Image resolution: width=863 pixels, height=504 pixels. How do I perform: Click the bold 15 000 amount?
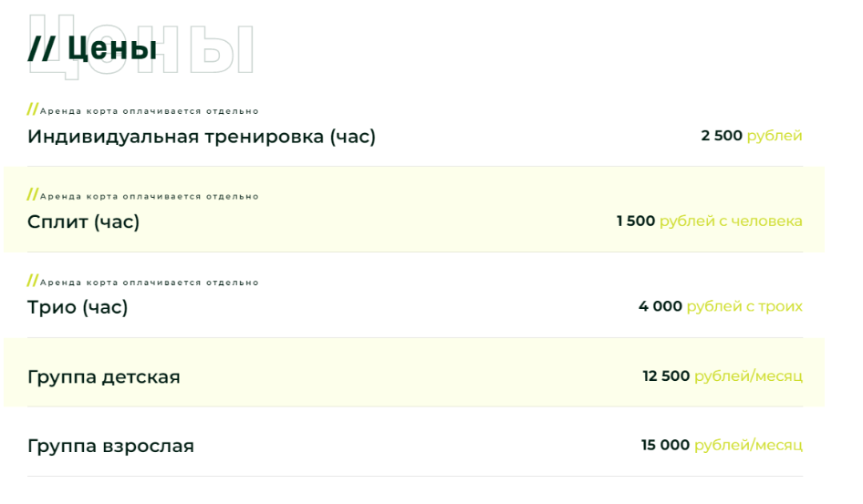point(665,445)
